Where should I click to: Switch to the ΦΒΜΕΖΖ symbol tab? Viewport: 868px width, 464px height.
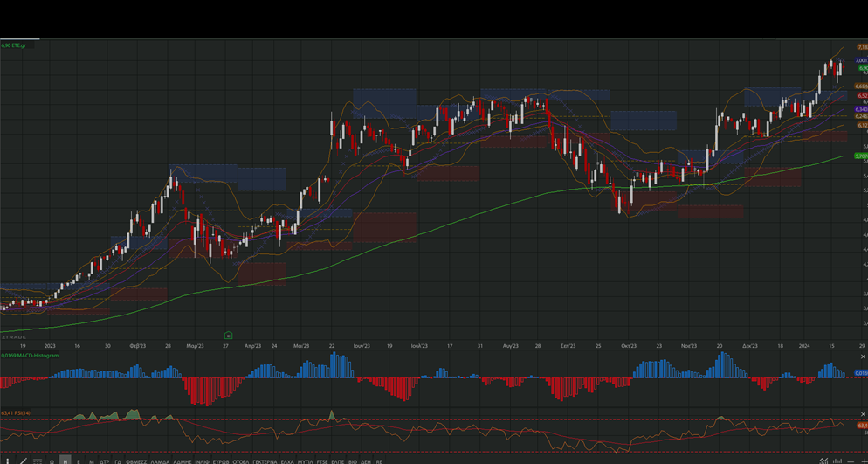click(137, 461)
